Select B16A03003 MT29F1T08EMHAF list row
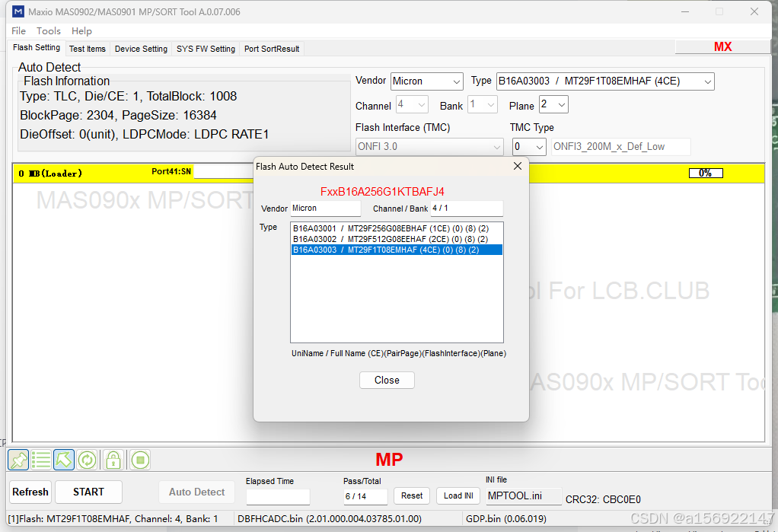778x532 pixels. pyautogui.click(x=397, y=250)
